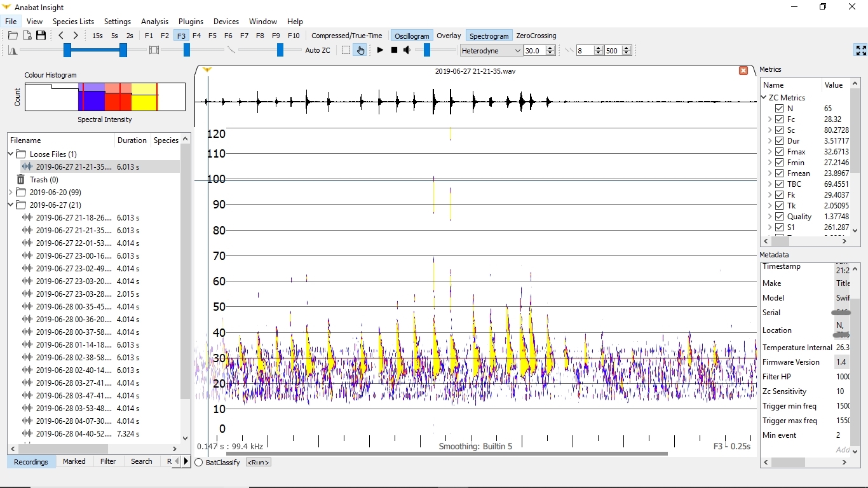The image size is (868, 488).
Task: Open a folder using the toolbar icon
Action: [12, 36]
